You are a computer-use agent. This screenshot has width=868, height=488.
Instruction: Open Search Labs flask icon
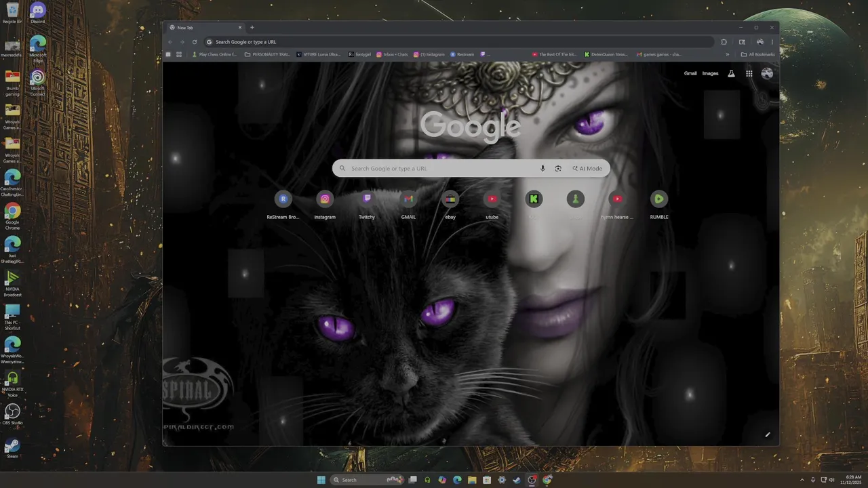(731, 73)
